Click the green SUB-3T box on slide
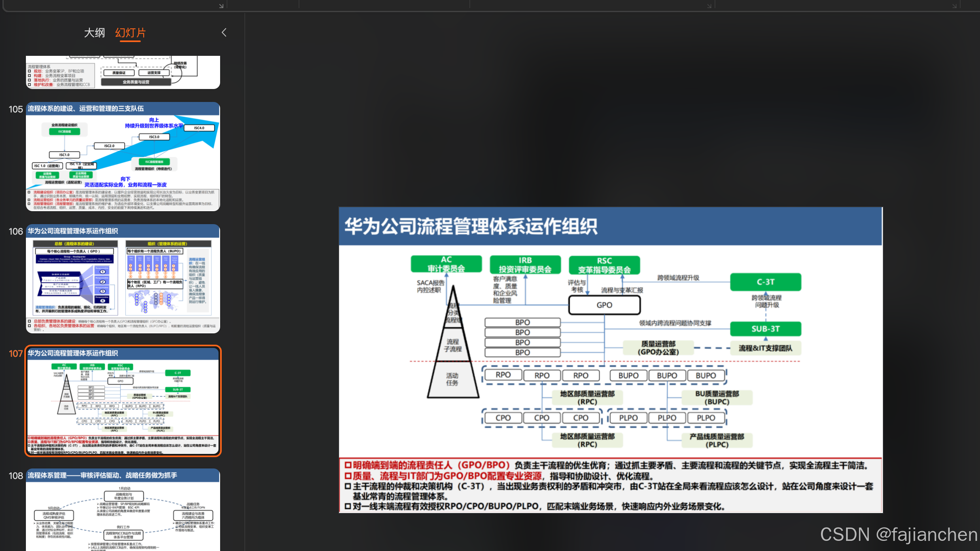The width and height of the screenshot is (980, 551). click(765, 329)
